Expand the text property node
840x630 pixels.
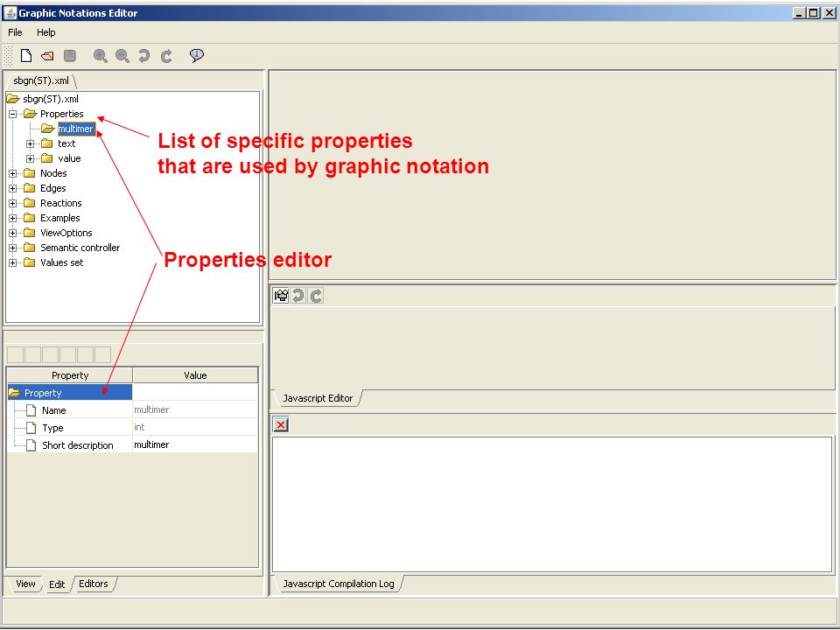tap(30, 143)
